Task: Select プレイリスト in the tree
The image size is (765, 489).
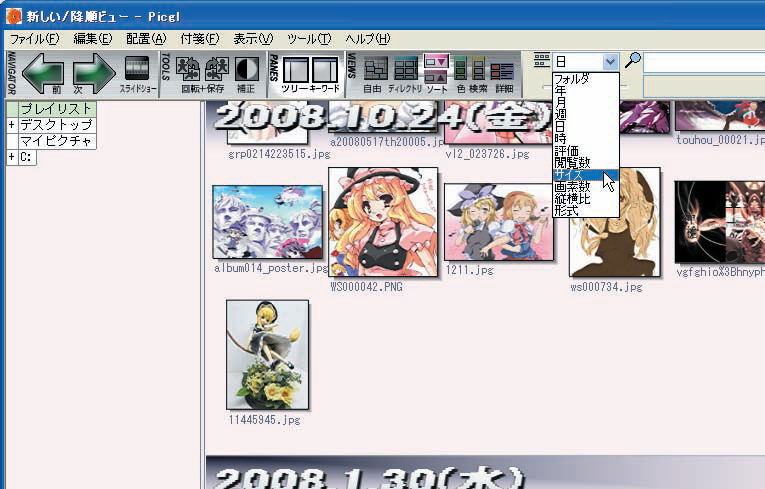Action: [57, 109]
